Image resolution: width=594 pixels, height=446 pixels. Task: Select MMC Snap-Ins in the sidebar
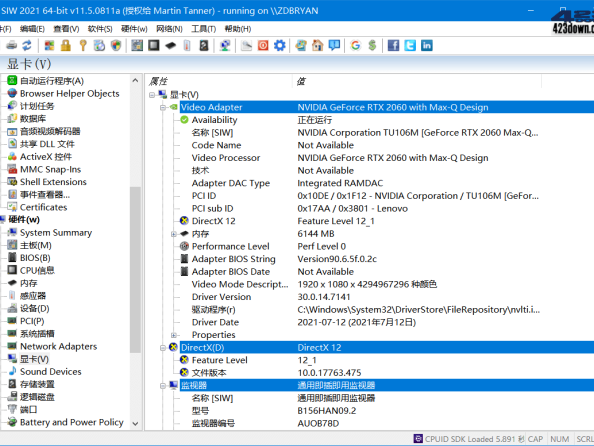(x=50, y=169)
